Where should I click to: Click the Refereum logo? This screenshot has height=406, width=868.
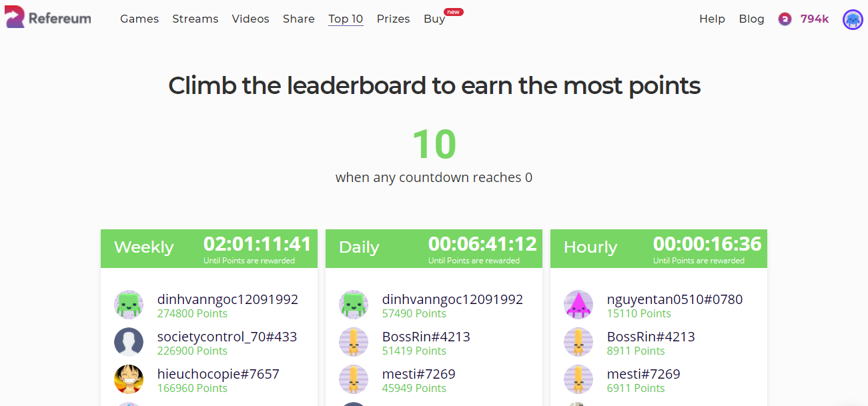click(x=48, y=18)
